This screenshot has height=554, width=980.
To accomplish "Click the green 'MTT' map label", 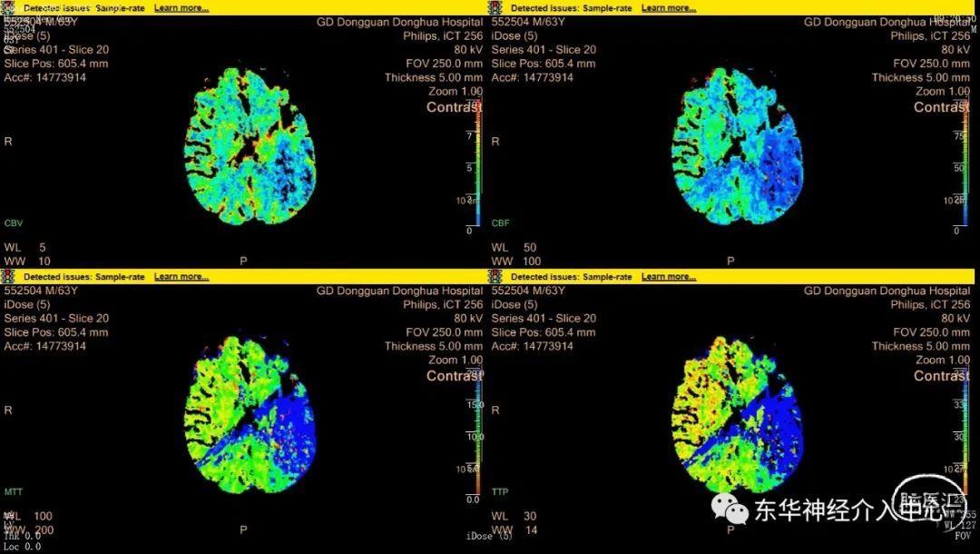I will [13, 492].
